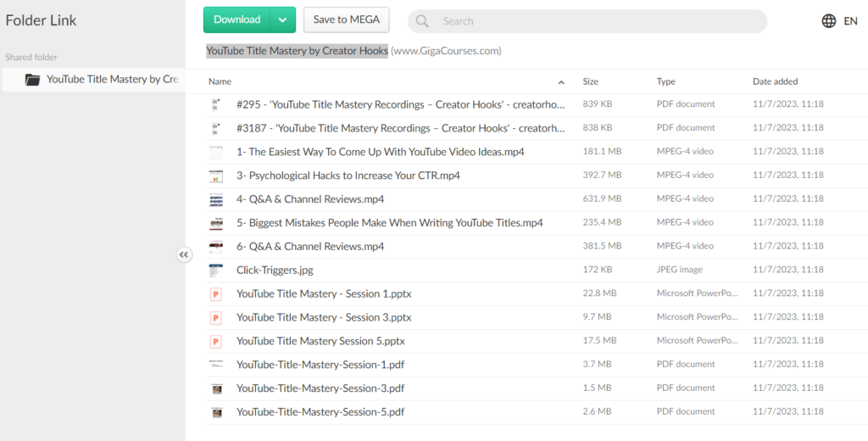
Task: Click the Save to MEGA button
Action: (x=347, y=20)
